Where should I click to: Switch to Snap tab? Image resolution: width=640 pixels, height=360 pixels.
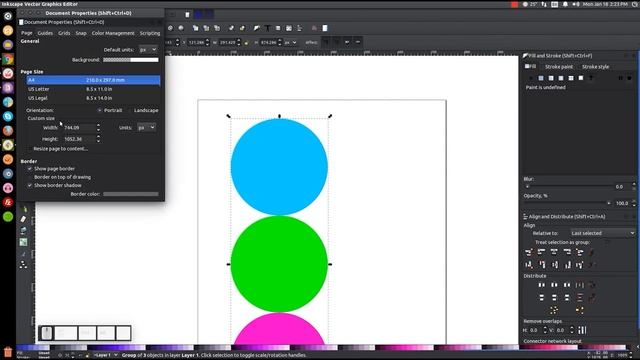point(81,33)
